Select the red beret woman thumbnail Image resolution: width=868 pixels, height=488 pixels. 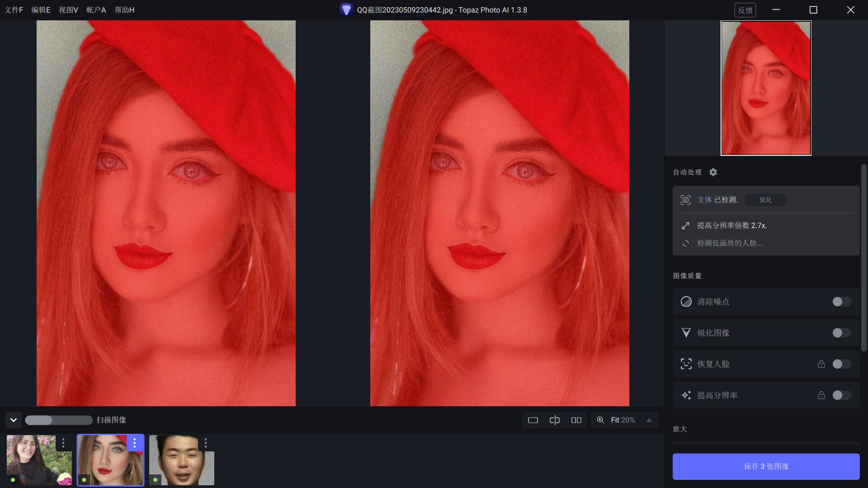pos(110,460)
